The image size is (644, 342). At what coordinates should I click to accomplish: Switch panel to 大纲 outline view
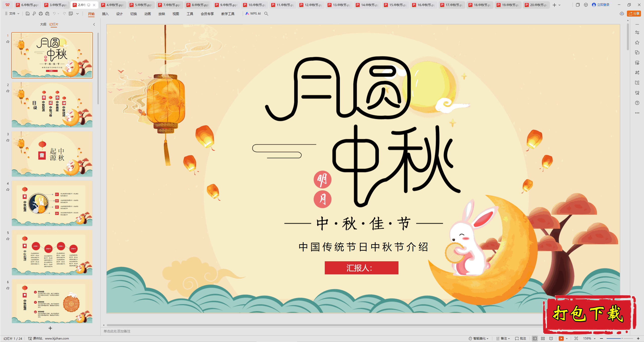click(43, 24)
